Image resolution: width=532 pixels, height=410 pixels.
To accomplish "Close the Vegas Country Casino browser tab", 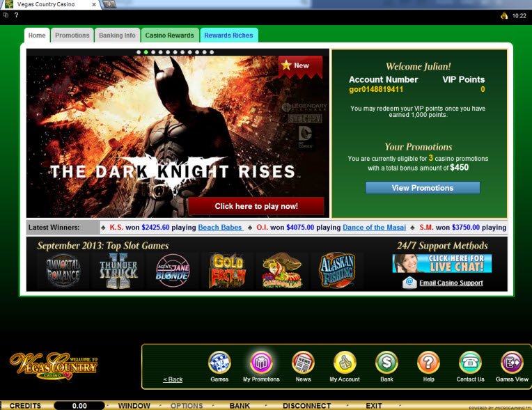I will click(94, 5).
